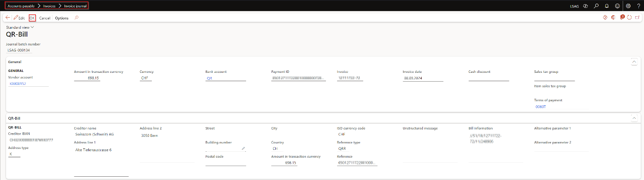
Task: Open the Invoices breadcrumb
Action: (49, 6)
